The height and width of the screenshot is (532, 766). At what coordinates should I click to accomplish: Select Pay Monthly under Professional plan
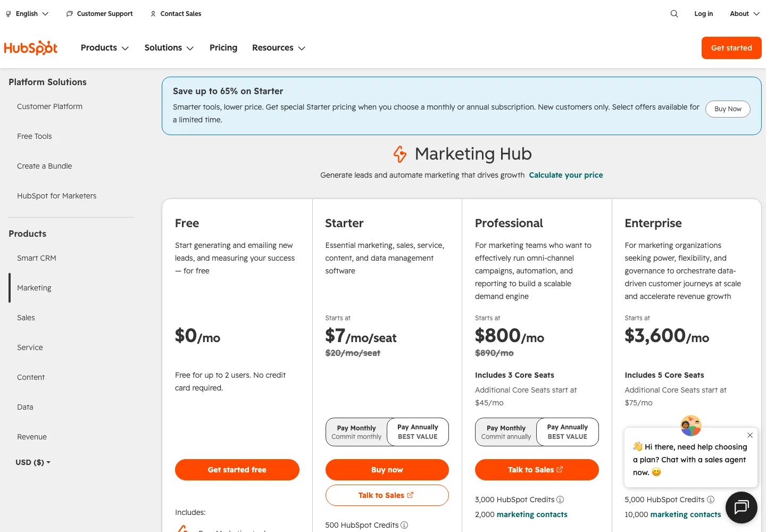point(506,432)
